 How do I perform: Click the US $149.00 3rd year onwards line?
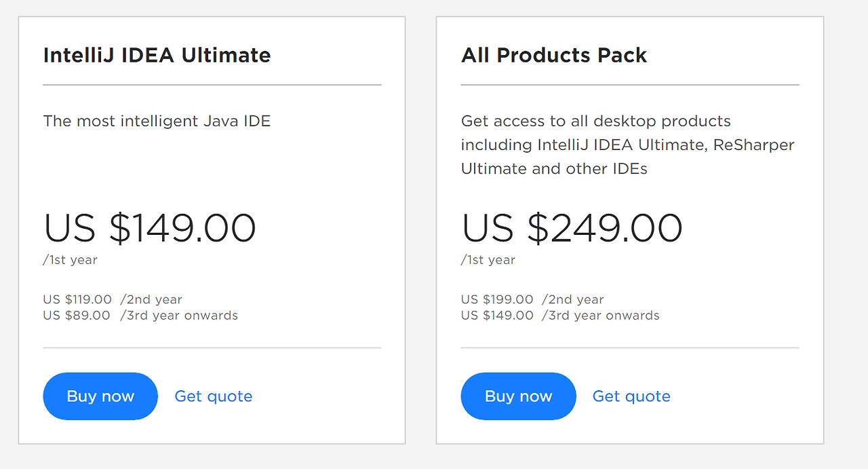[560, 316]
